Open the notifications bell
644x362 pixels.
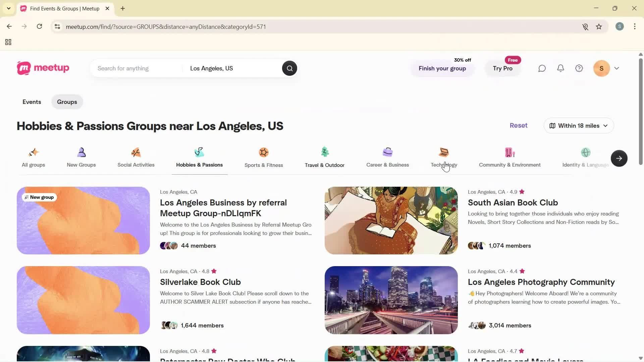click(x=560, y=68)
